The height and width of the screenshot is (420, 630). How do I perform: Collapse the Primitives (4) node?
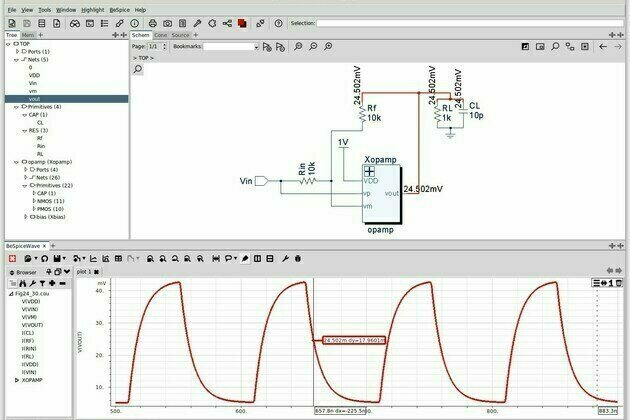tap(16, 107)
